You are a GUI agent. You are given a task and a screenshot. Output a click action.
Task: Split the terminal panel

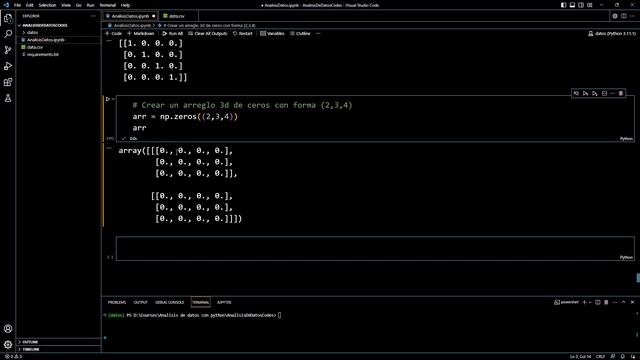pos(598,302)
